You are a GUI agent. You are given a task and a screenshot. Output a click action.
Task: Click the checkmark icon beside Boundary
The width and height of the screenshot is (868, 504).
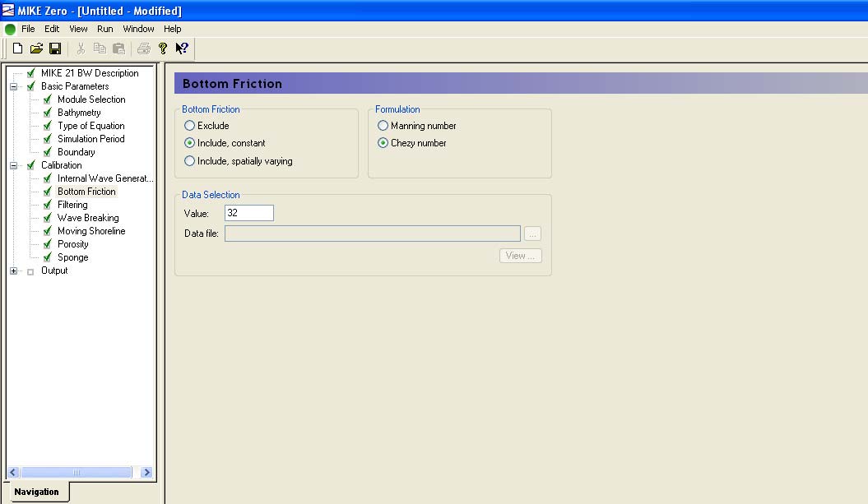(48, 152)
